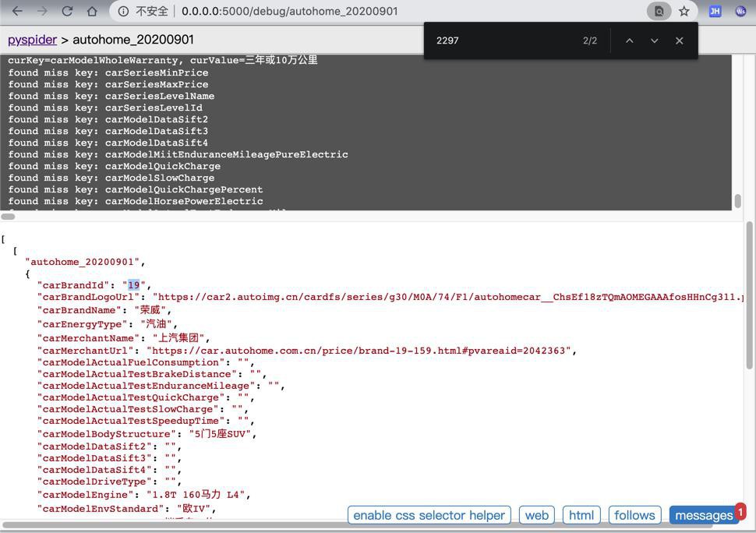Select log line 'found miss key: carModelSlowCharge'
The image size is (756, 533).
(111, 178)
